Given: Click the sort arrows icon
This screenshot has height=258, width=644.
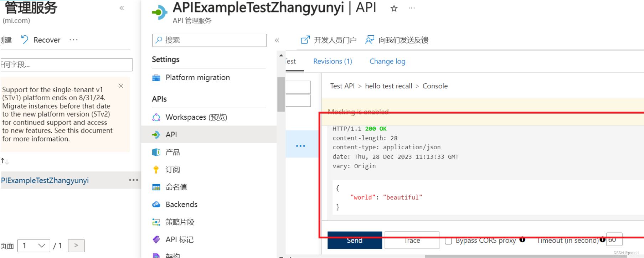Looking at the screenshot, I should (x=5, y=161).
